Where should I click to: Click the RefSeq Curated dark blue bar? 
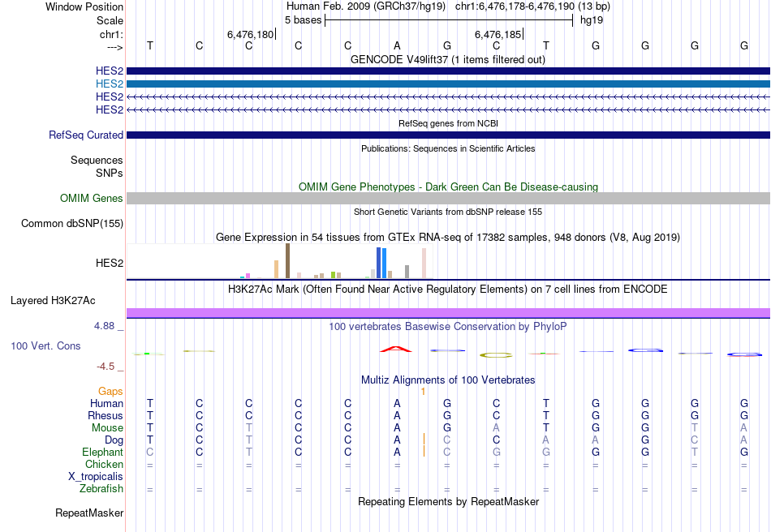pyautogui.click(x=448, y=135)
